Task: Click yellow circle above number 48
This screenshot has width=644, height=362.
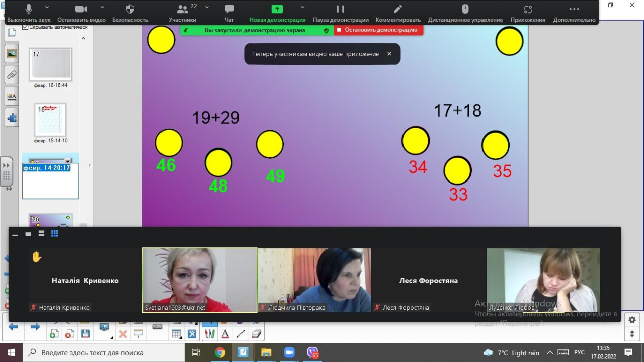Action: [218, 162]
